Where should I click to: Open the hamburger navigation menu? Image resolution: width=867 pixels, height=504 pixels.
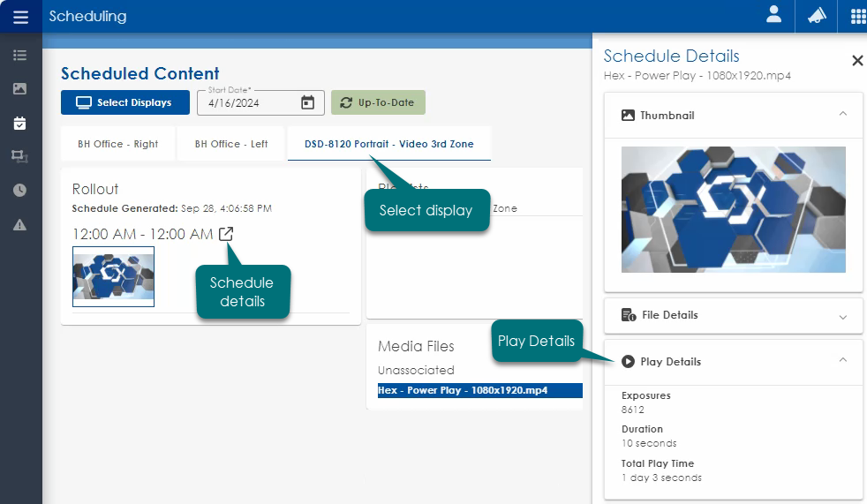[20, 17]
